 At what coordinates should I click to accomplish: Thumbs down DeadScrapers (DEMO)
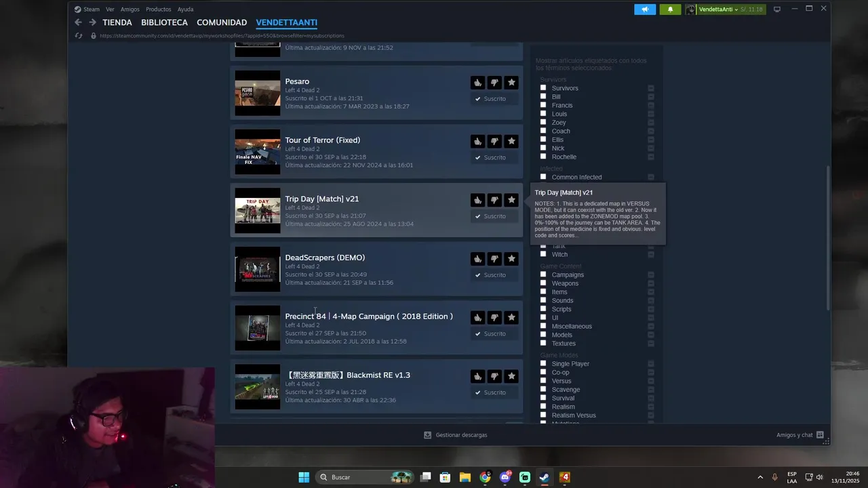coord(494,259)
